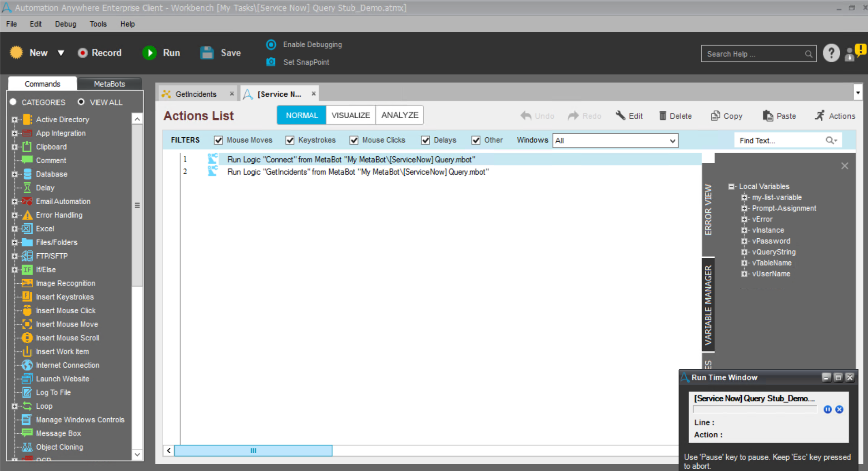Click the green Run play icon

tap(149, 53)
